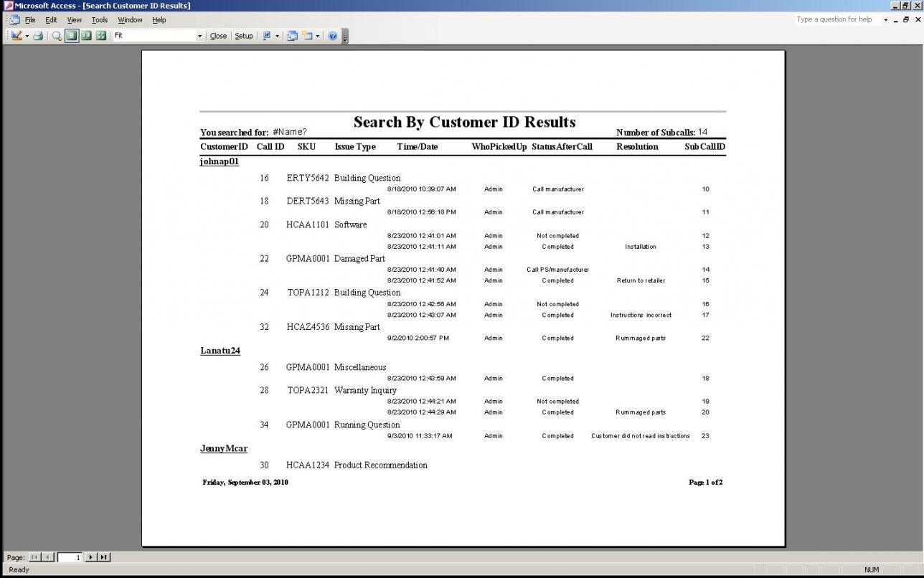This screenshot has height=578, width=924.
Task: Expand the OfficeLinks dropdown arrow
Action: point(277,35)
